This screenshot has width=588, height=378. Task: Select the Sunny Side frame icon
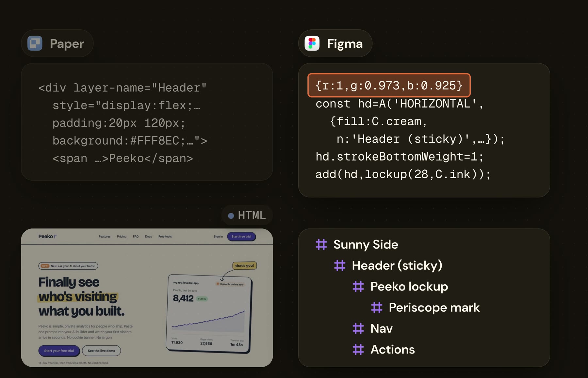click(321, 244)
